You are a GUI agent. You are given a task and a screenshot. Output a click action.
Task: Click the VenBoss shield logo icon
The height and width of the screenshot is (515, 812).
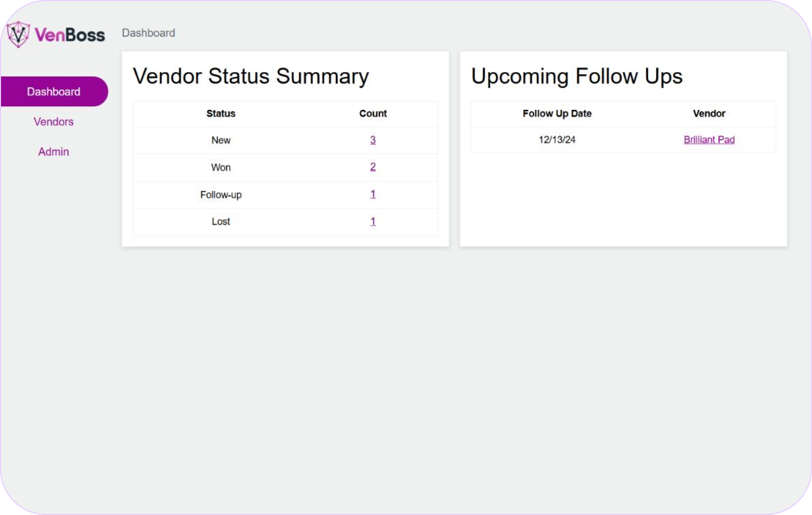point(18,34)
